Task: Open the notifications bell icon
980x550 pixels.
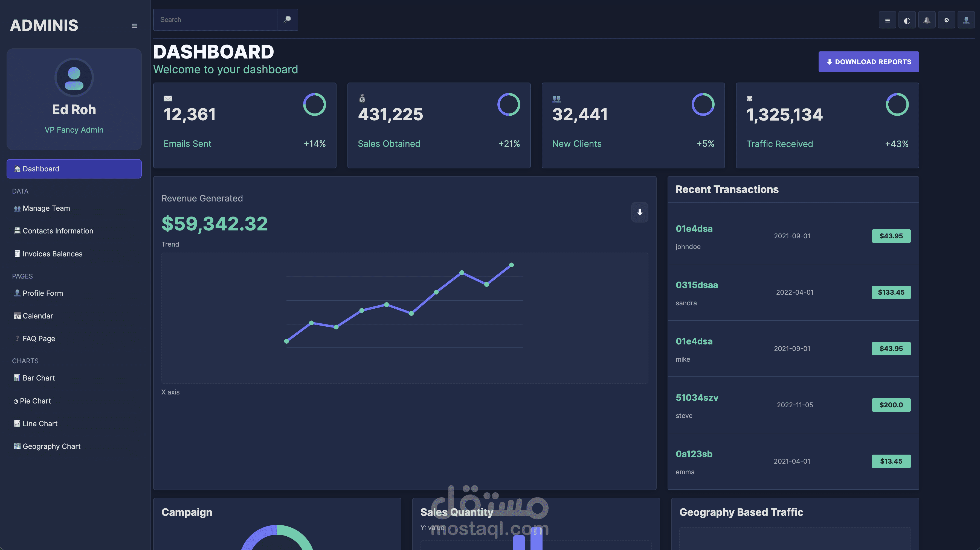Action: [x=927, y=19]
